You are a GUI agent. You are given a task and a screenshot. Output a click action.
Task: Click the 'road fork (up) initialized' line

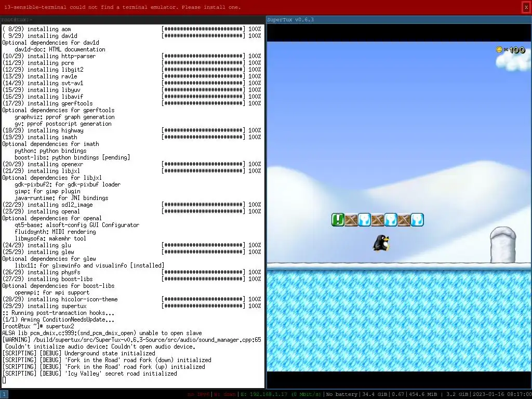[104, 367]
